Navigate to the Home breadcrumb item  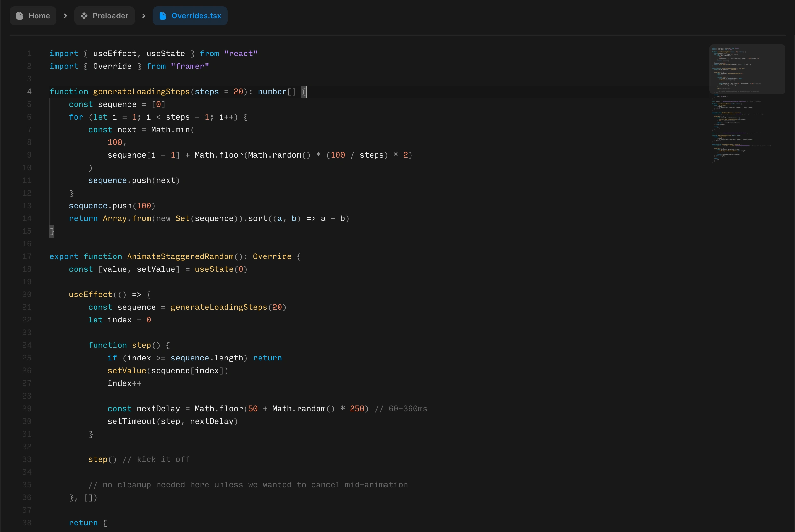tap(40, 16)
